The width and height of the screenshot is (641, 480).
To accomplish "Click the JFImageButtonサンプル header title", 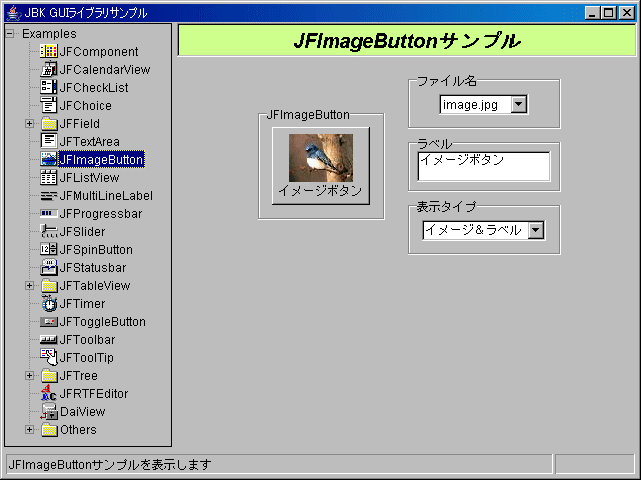I will (407, 40).
